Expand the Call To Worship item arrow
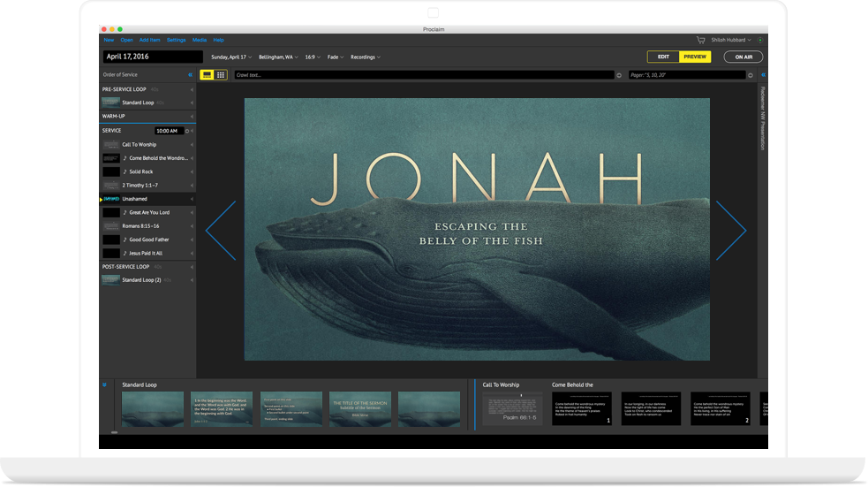868x487 pixels. [x=192, y=145]
